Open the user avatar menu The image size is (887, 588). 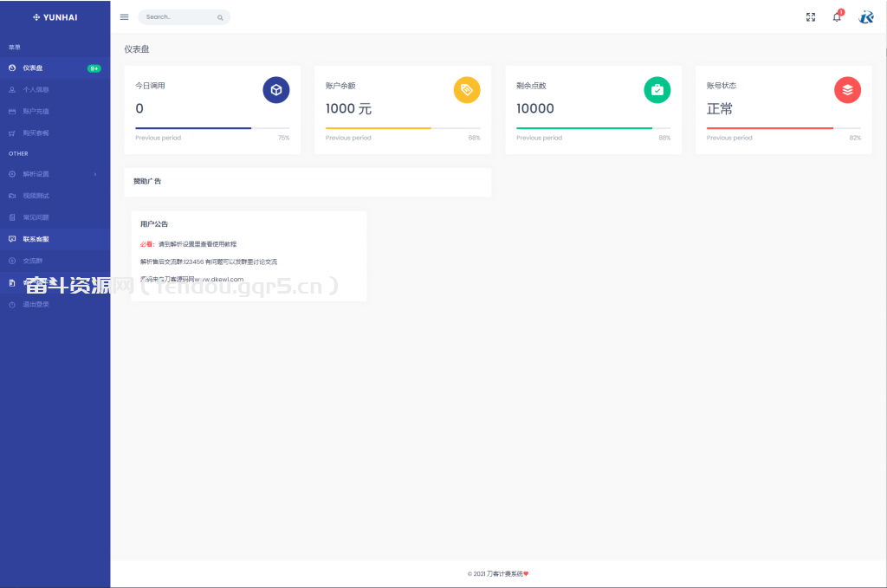866,17
